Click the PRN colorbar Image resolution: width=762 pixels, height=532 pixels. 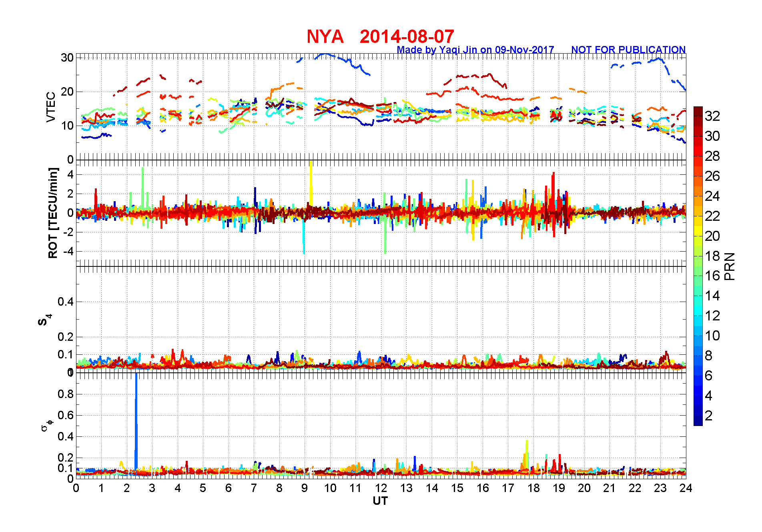pyautogui.click(x=698, y=266)
